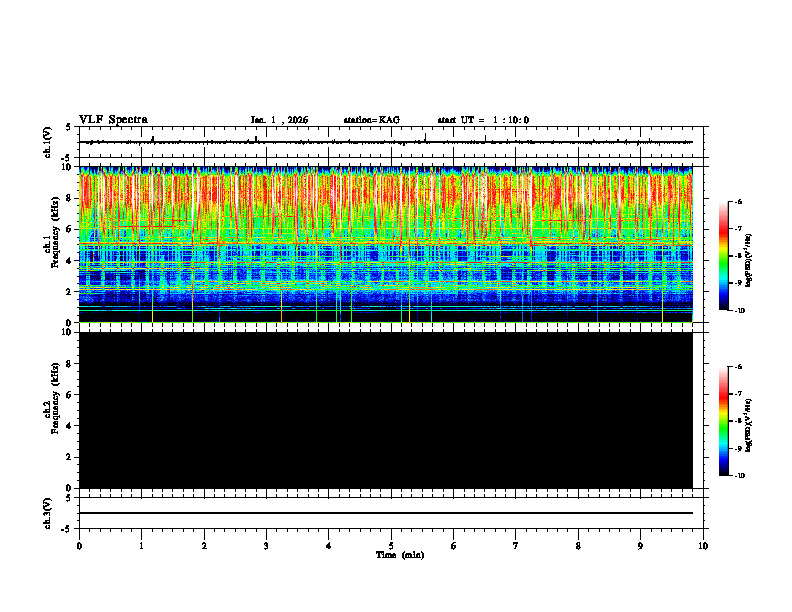
Task: Click inside the black ch.2 spectrogram panel
Action: [x=385, y=410]
